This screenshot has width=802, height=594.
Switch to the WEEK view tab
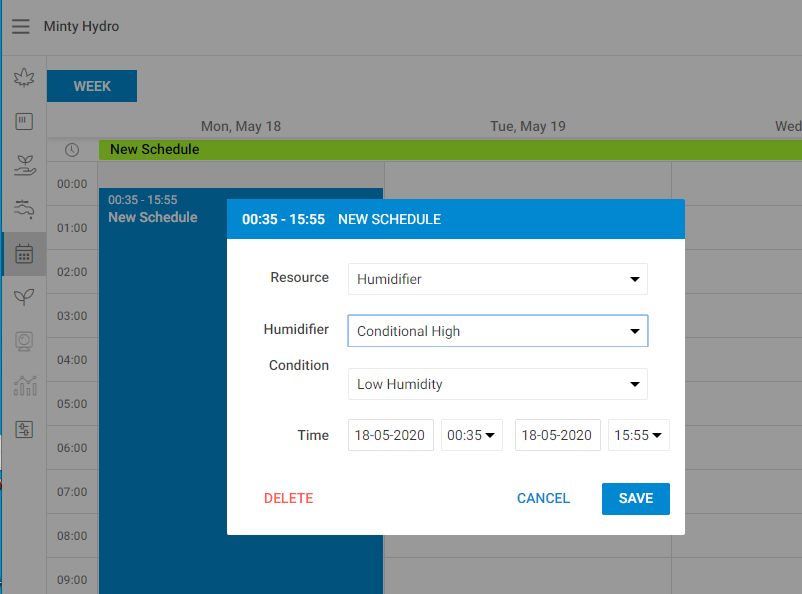pyautogui.click(x=92, y=86)
